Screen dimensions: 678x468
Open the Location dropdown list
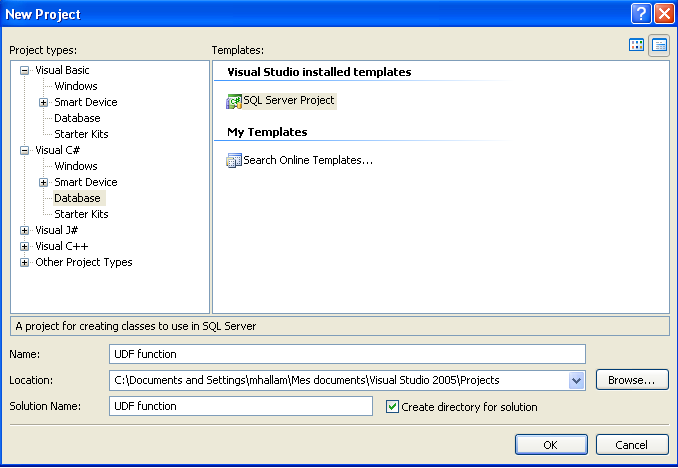coord(576,381)
